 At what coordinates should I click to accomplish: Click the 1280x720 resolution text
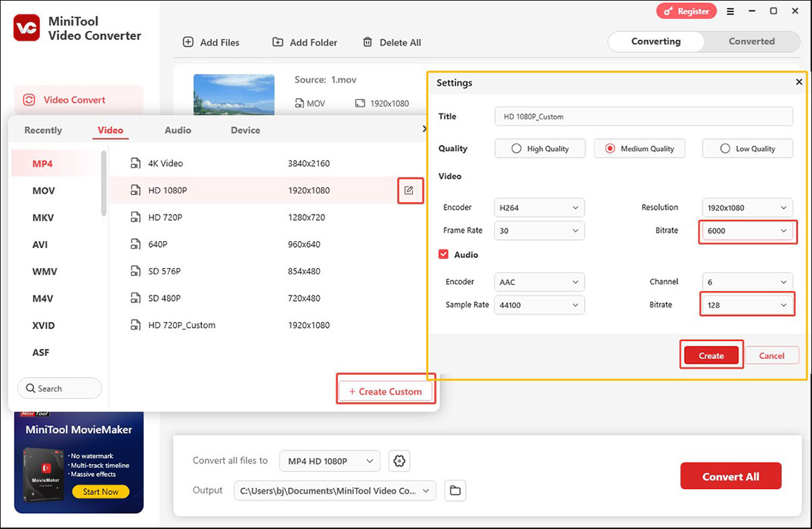306,217
